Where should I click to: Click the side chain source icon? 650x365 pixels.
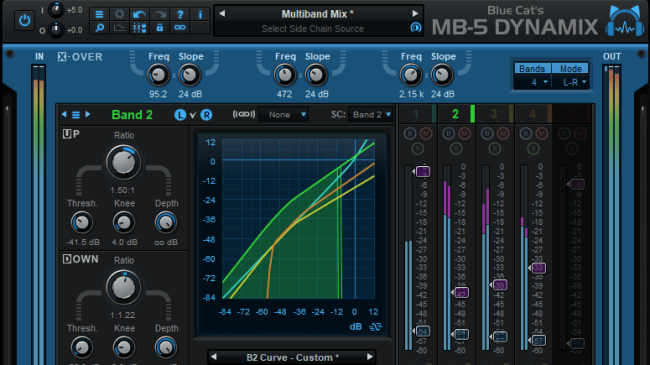tap(415, 28)
